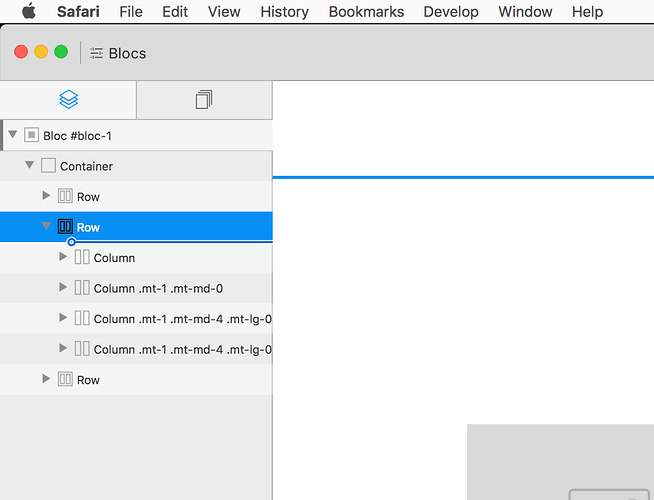The image size is (654, 500).
Task: Click the selected Row's column icon
Action: coord(65,227)
